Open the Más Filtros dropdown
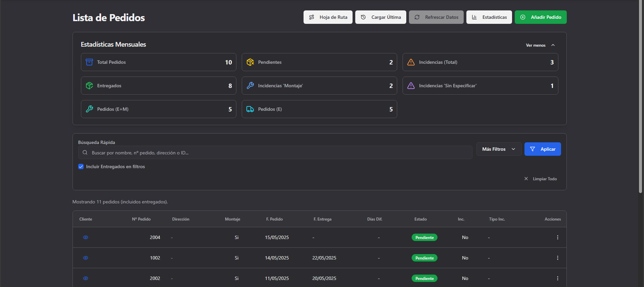 tap(499, 149)
